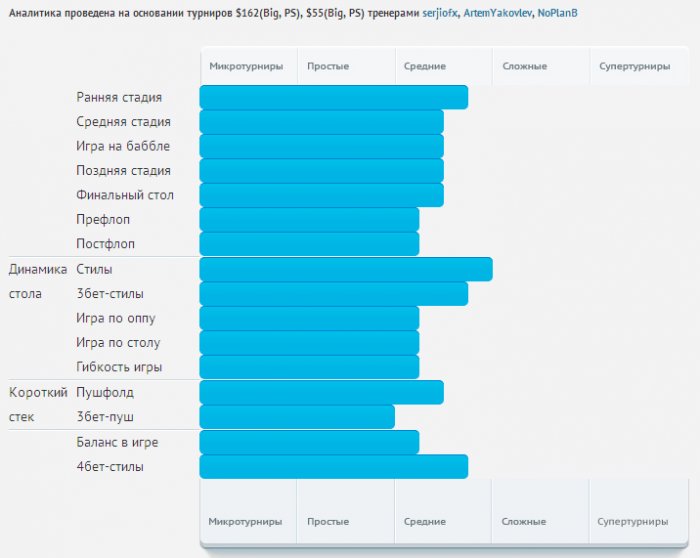The width and height of the screenshot is (700, 558).
Task: Open trainer ArtemYakovlev profile link
Action: 497,13
